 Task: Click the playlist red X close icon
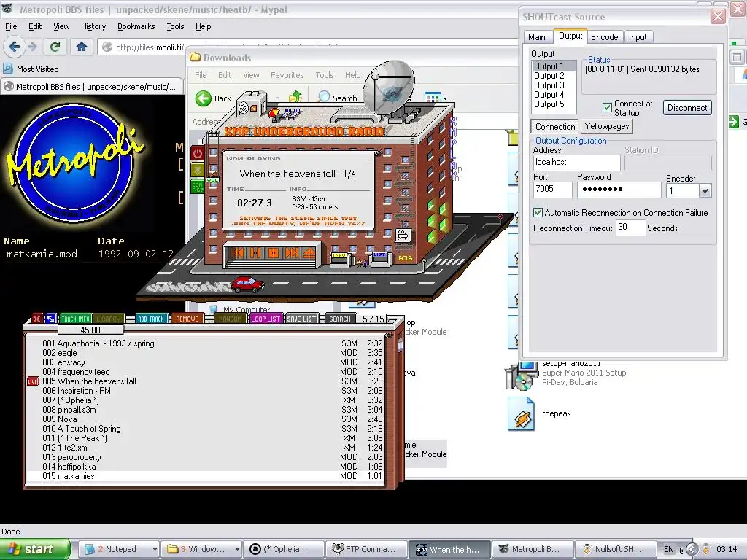pyautogui.click(x=37, y=319)
